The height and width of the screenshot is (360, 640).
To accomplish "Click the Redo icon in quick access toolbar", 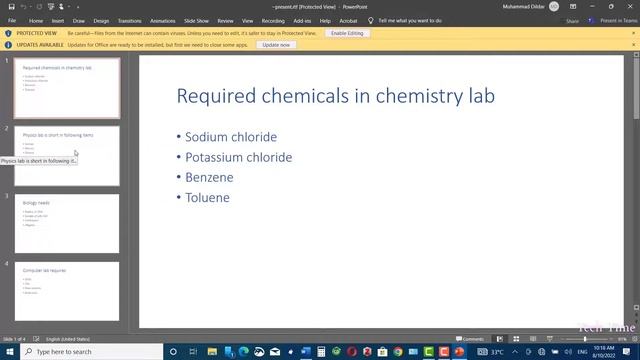I will pyautogui.click(x=39, y=7).
